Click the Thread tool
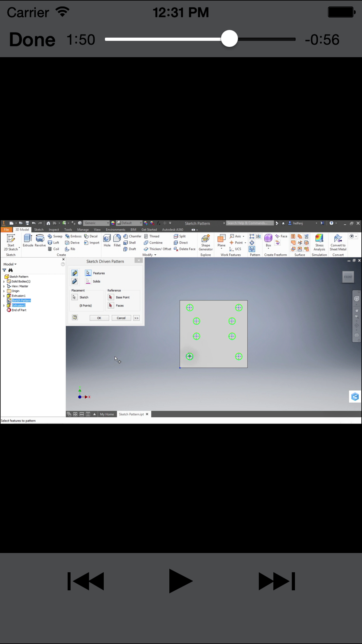This screenshot has width=362, height=644. pos(152,236)
